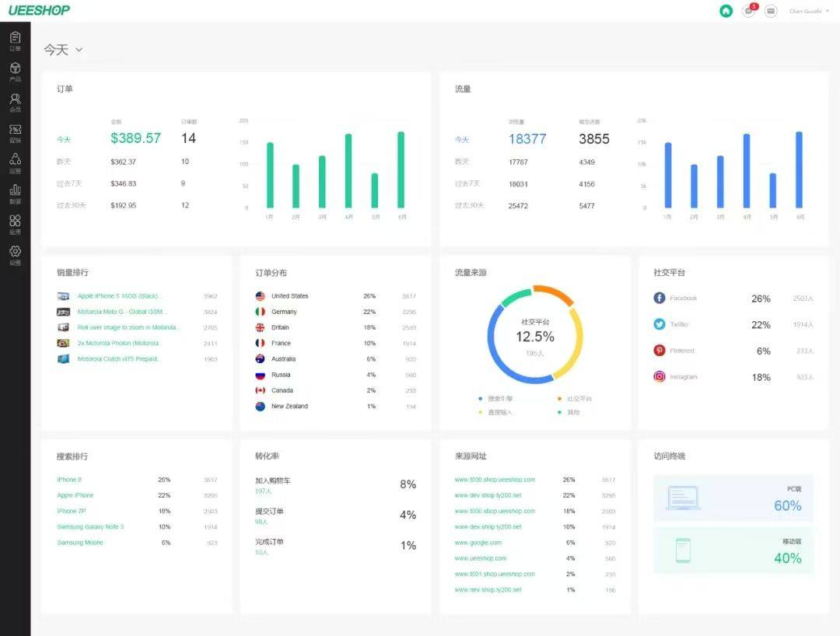840x636 pixels.
Task: Open the orders clipboard icon in sidebar
Action: (15, 40)
